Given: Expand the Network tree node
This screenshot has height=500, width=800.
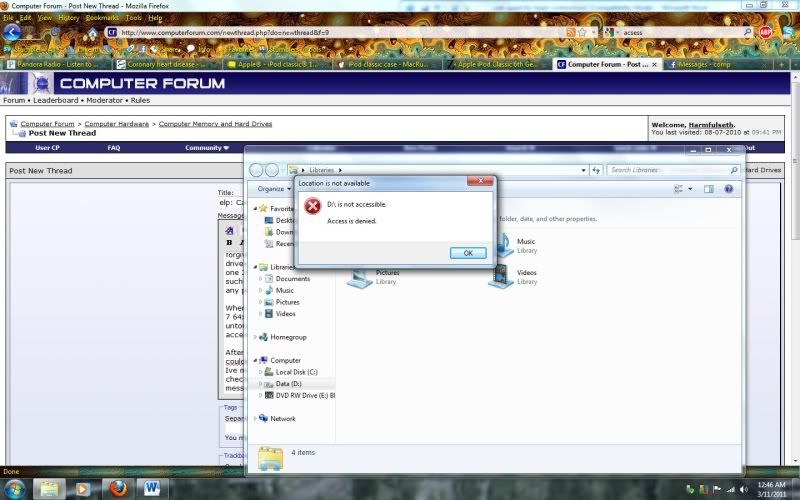Looking at the screenshot, I should [254, 419].
